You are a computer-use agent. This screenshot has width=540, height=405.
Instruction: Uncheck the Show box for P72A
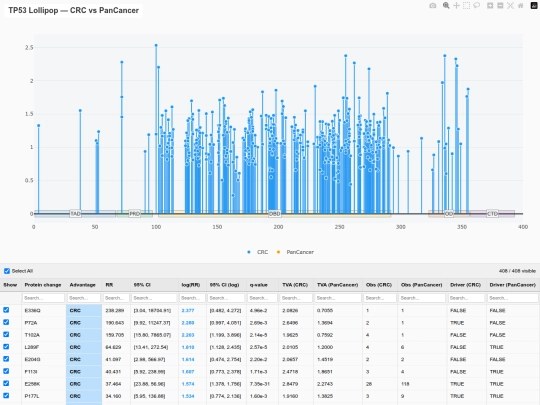tap(6, 322)
